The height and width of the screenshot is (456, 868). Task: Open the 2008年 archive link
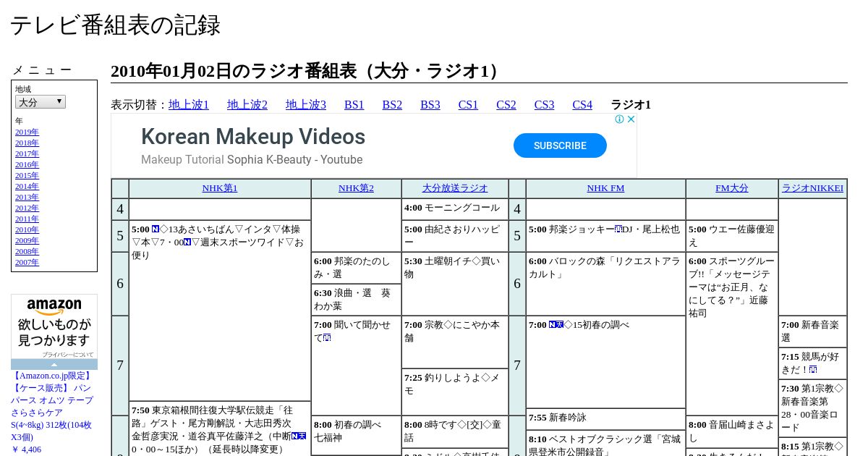(x=27, y=251)
